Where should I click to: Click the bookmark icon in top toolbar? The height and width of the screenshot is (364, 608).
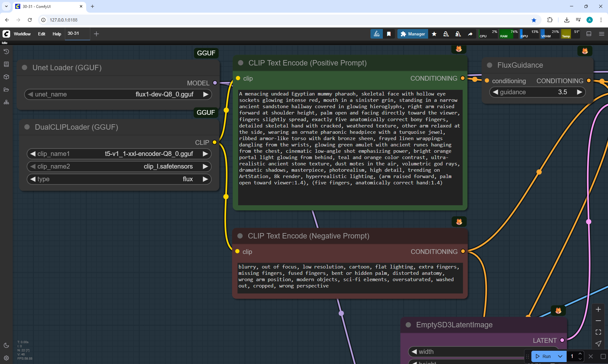[x=389, y=34]
